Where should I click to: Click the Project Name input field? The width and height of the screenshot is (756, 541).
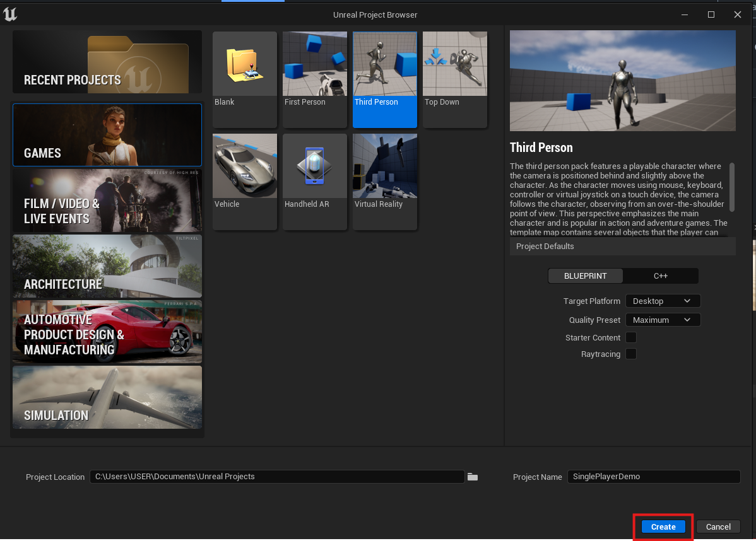[653, 477]
